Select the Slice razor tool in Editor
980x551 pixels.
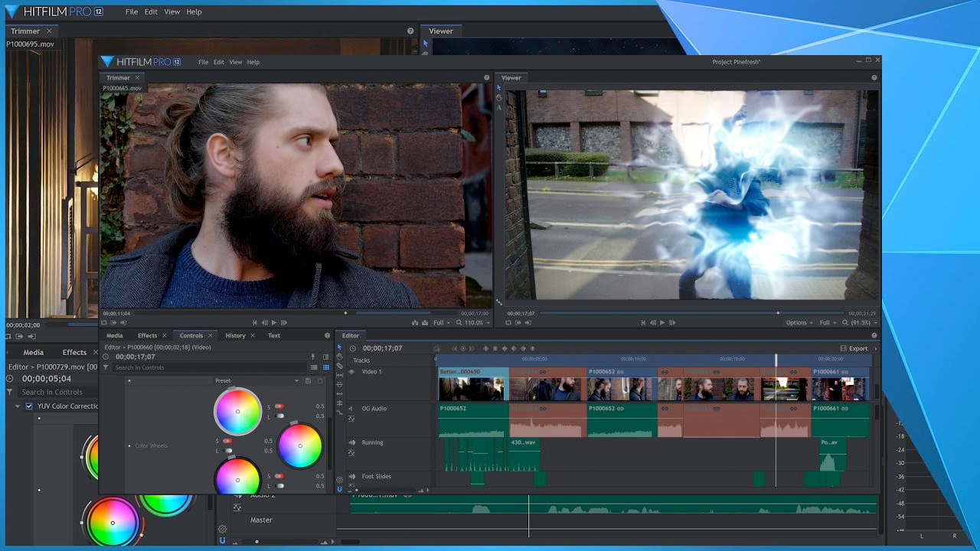point(339,366)
